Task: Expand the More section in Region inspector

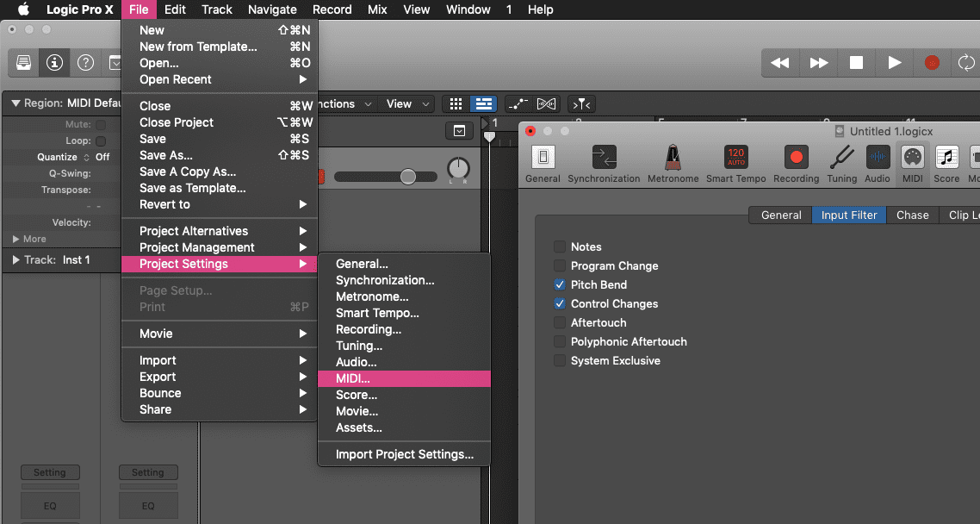Action: coord(16,239)
